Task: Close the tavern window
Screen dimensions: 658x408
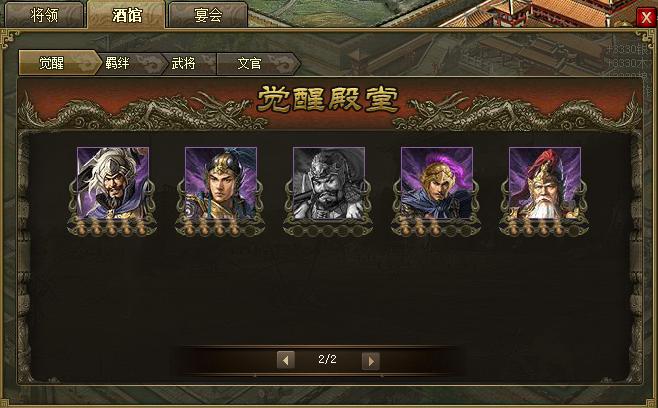Action: (646, 17)
